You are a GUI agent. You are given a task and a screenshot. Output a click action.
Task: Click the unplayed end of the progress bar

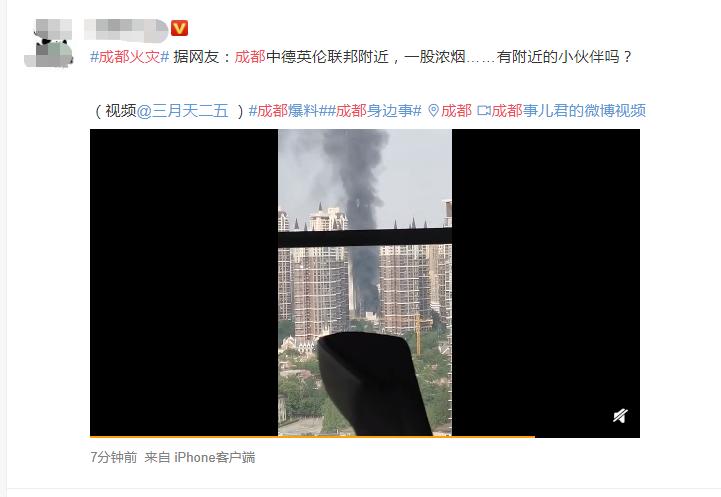click(x=587, y=437)
